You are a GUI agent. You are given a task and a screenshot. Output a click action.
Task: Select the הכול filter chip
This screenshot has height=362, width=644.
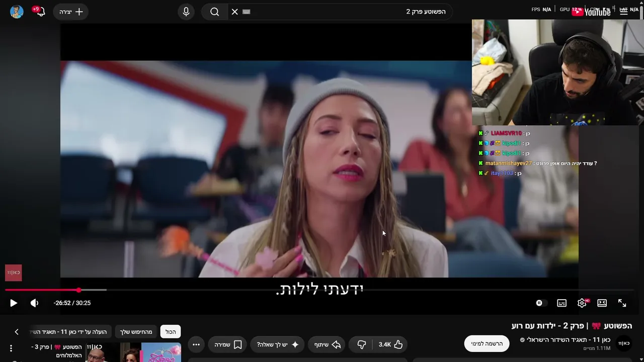(171, 332)
